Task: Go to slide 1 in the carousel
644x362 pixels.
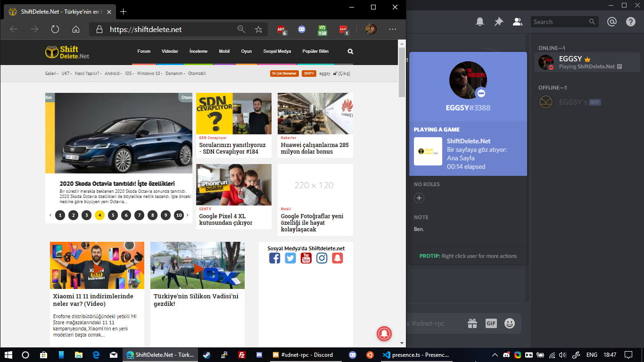Action: 60,215
